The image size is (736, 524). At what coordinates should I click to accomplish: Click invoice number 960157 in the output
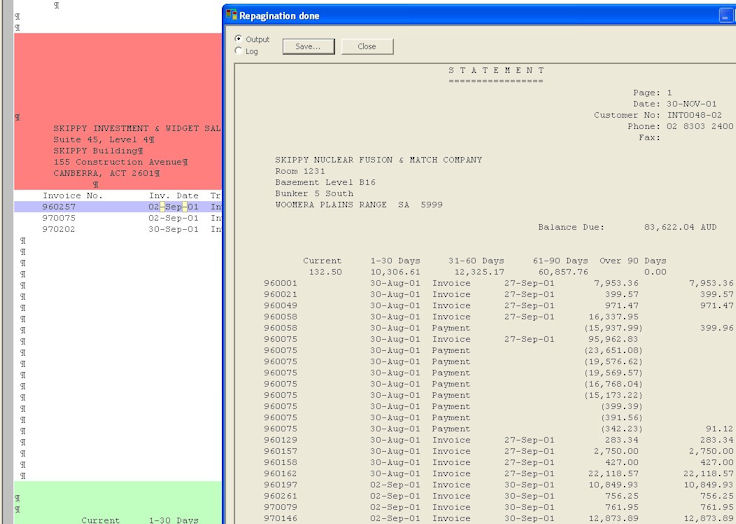(x=280, y=451)
